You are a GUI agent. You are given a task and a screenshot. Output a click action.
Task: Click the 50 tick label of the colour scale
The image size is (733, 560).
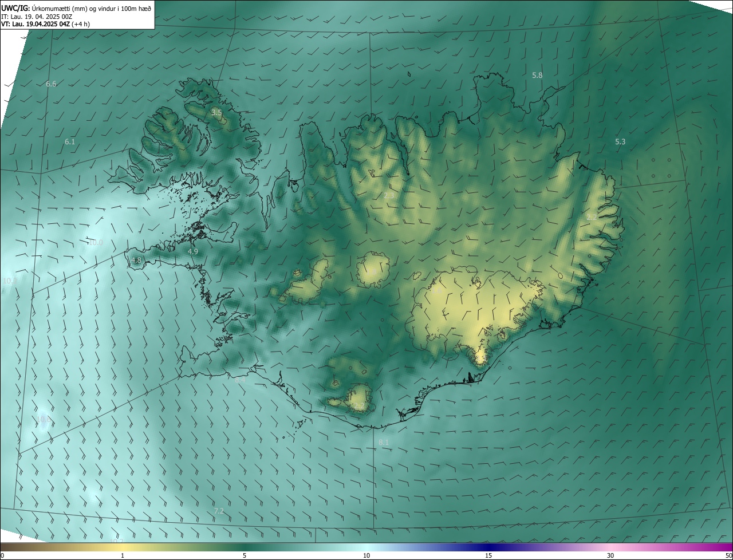[728, 555]
